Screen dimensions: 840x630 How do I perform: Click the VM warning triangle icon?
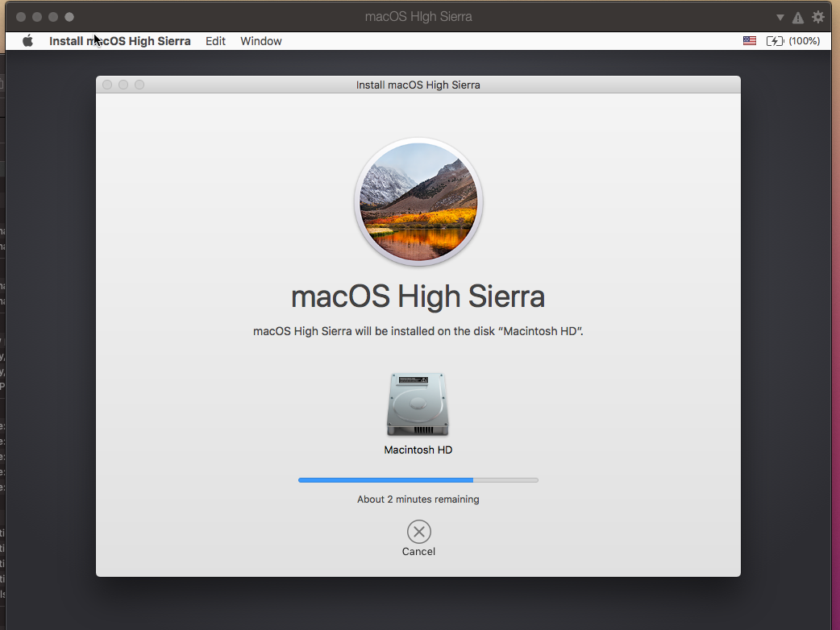pyautogui.click(x=798, y=18)
